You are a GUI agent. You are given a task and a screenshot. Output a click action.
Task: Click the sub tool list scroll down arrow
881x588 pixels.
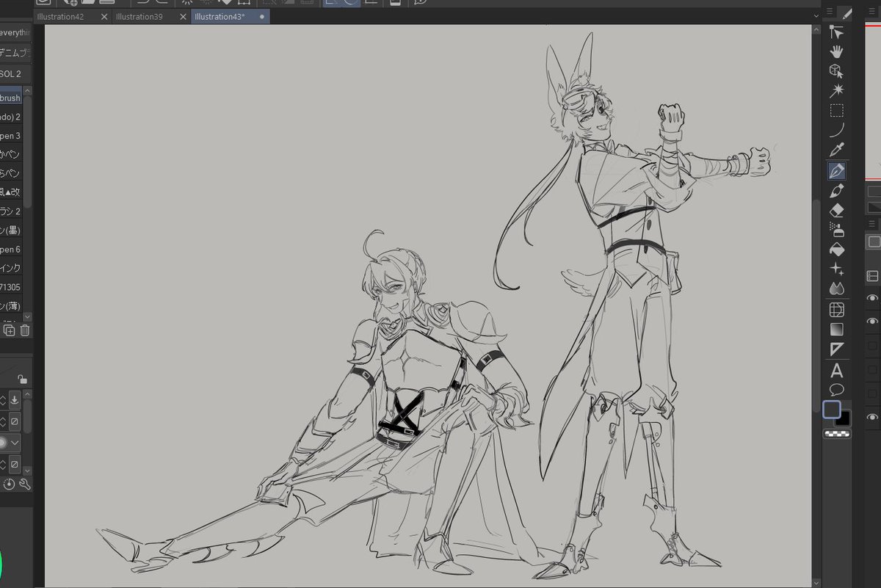coord(27,316)
